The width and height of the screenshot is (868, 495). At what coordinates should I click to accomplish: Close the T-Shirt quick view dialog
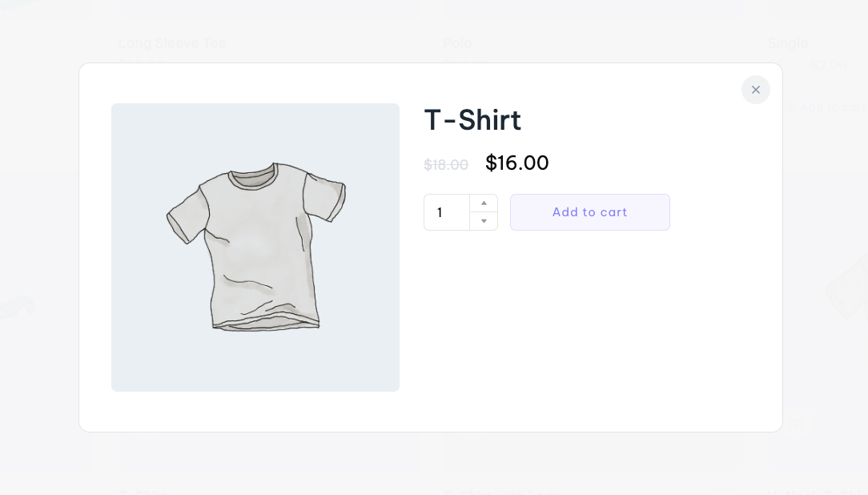coord(756,90)
